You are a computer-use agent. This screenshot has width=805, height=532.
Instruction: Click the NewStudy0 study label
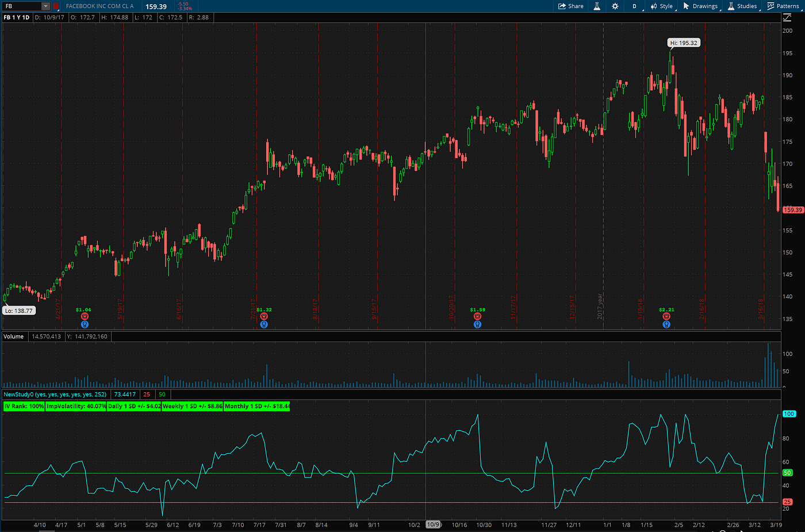[55, 395]
